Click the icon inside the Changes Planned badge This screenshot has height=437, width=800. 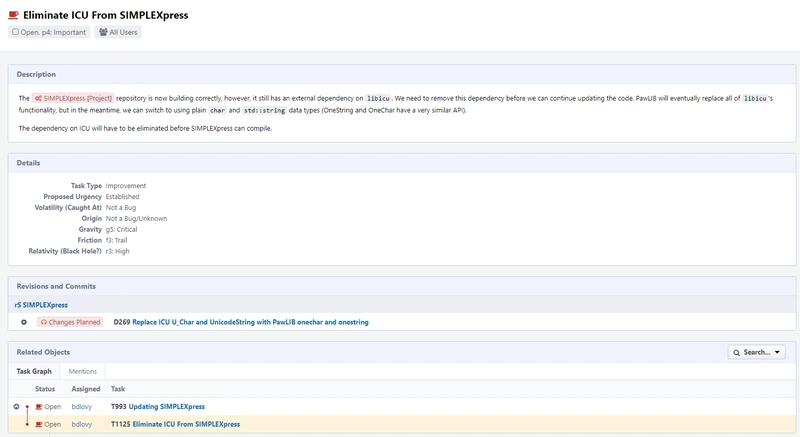[45, 322]
